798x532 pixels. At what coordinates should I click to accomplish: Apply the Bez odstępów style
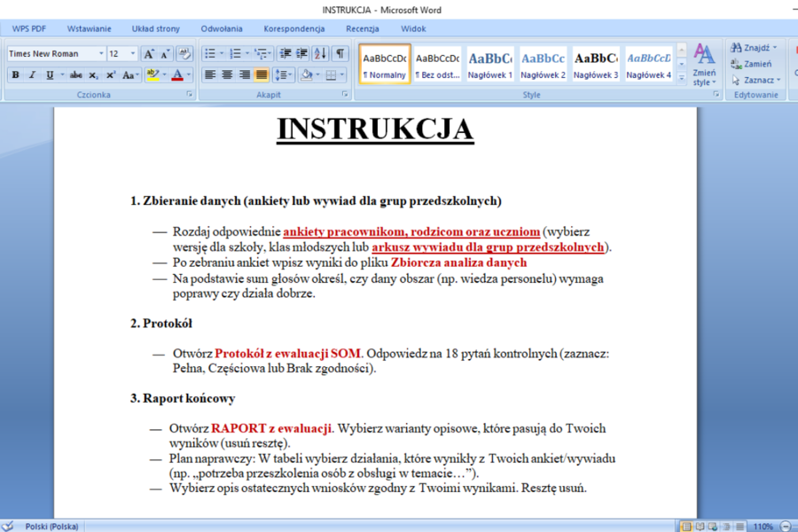pos(438,64)
